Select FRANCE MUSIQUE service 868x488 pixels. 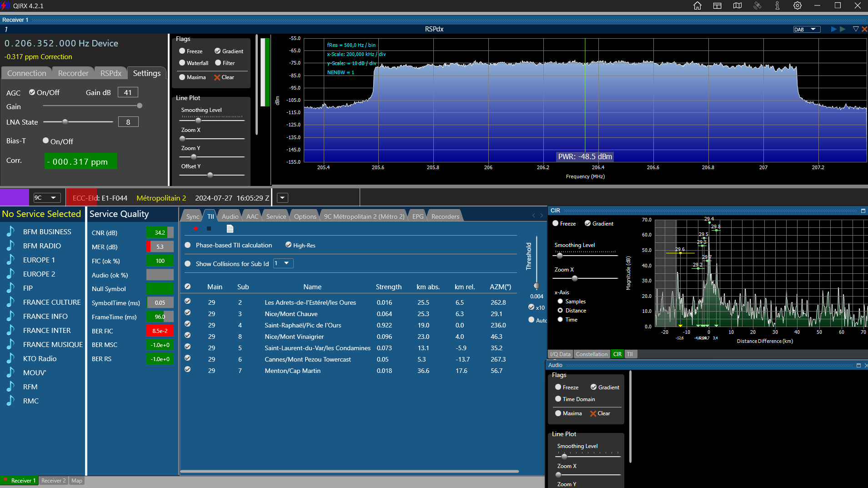pos(53,345)
